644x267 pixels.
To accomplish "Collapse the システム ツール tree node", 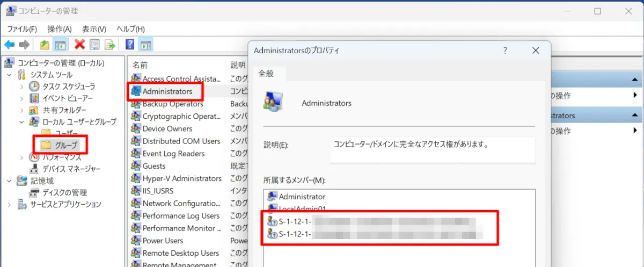I will [x=10, y=75].
